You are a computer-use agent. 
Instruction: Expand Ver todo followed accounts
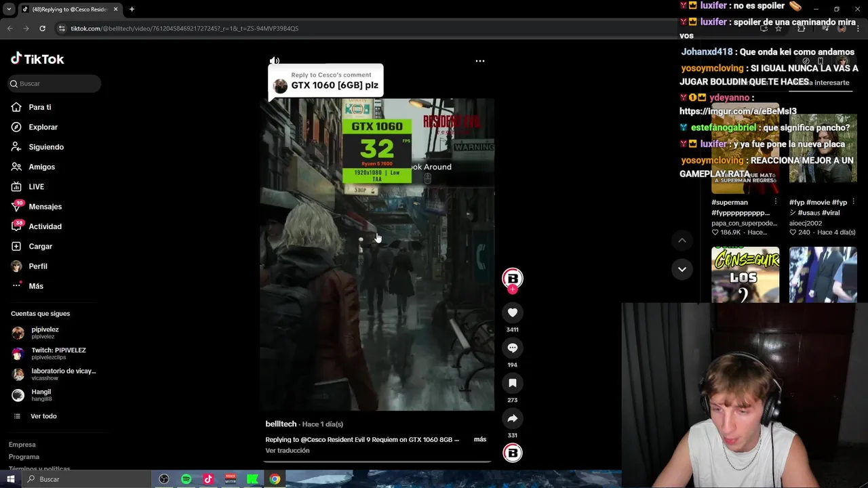(43, 416)
